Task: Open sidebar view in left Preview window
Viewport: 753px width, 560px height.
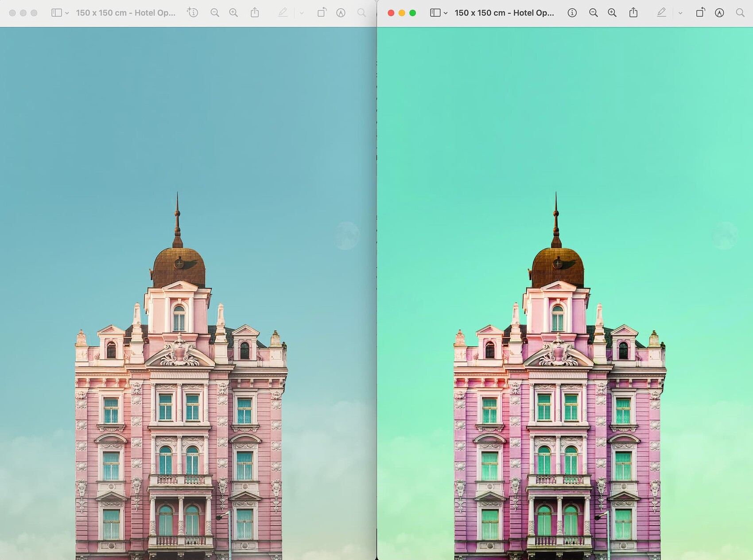Action: 57,13
